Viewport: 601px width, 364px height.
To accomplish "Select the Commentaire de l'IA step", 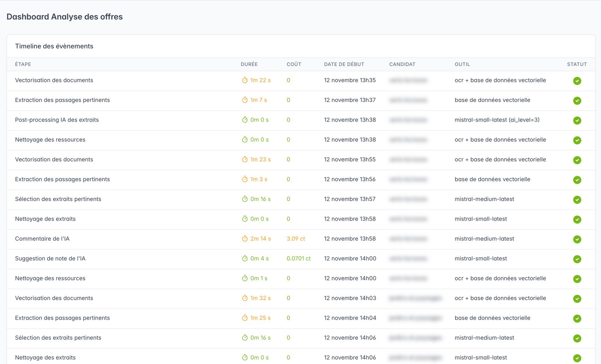I will click(x=42, y=239).
